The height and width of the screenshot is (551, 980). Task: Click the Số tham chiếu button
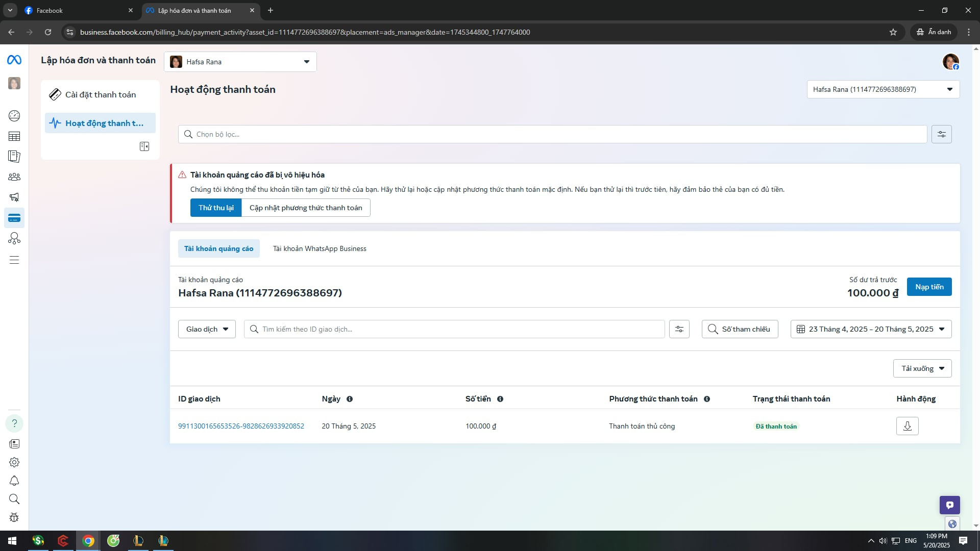point(740,329)
